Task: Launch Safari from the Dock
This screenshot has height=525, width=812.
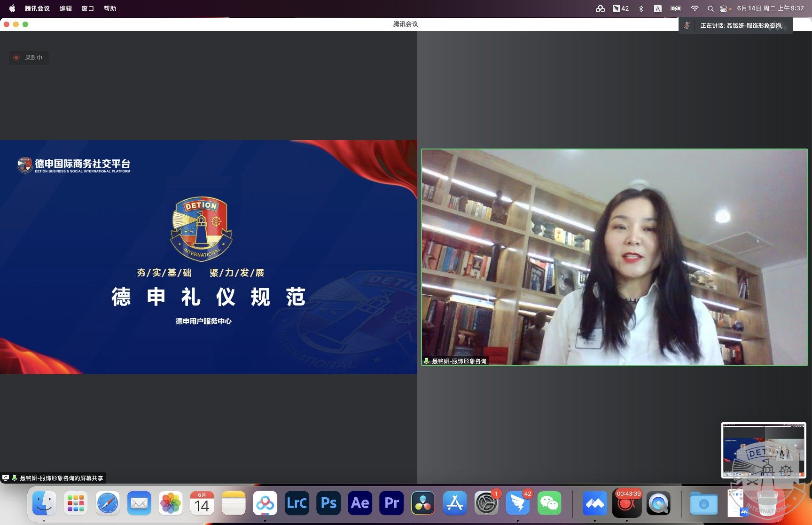Action: 108,503
